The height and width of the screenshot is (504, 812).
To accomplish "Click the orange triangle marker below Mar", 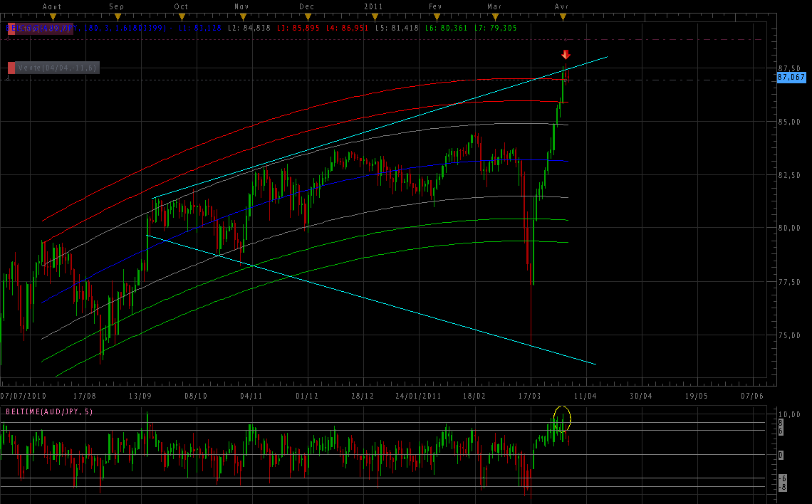I will [x=494, y=16].
